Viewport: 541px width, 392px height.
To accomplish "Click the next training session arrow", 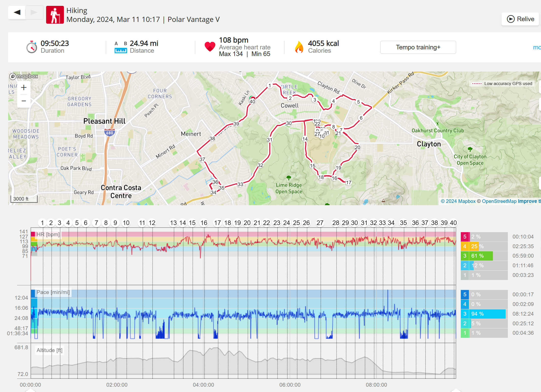I will (34, 12).
